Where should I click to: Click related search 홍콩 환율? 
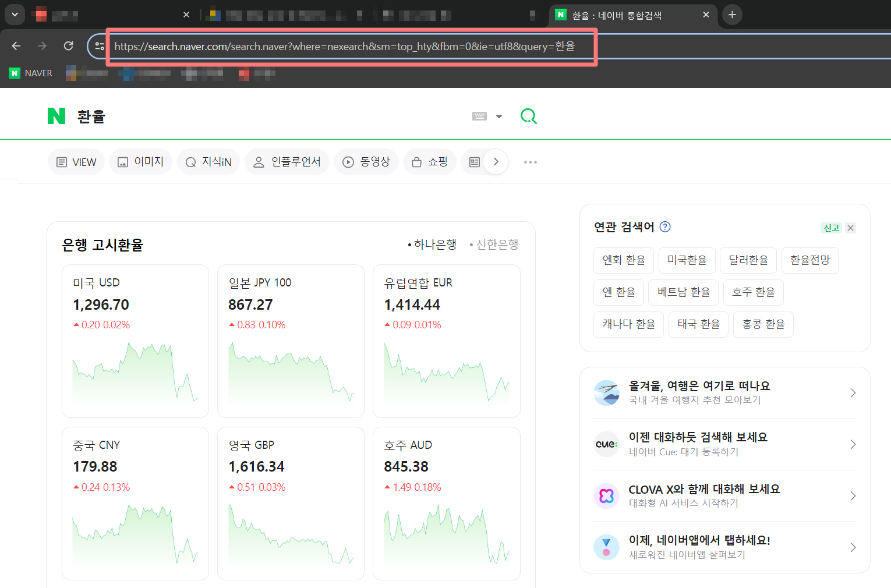click(763, 324)
